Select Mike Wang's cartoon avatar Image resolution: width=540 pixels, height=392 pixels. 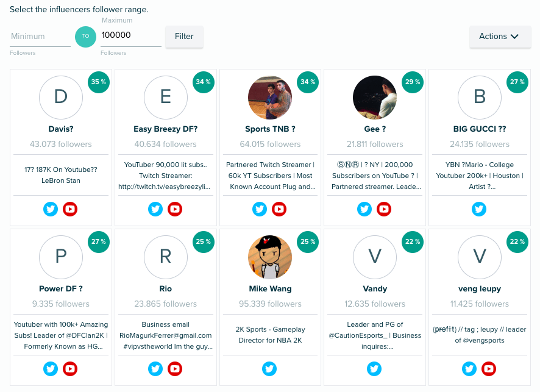tap(270, 257)
